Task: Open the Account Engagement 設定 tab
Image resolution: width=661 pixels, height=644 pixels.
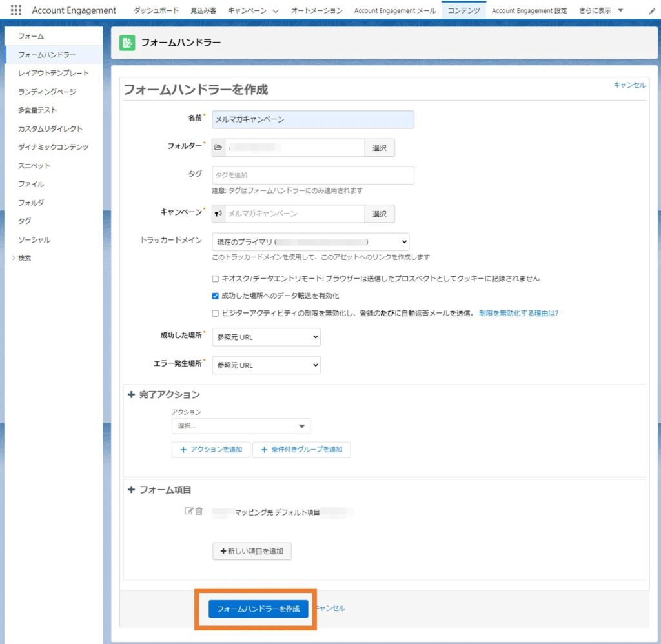Action: (x=529, y=10)
